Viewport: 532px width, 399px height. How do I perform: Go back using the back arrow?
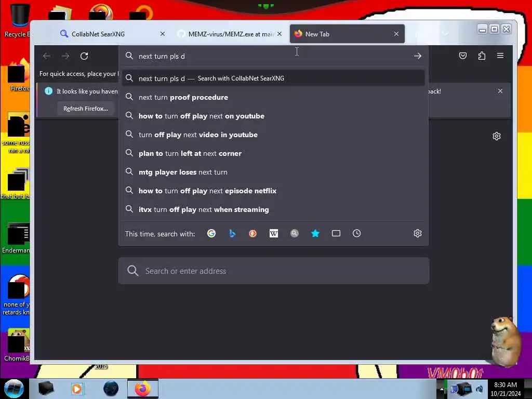(47, 56)
